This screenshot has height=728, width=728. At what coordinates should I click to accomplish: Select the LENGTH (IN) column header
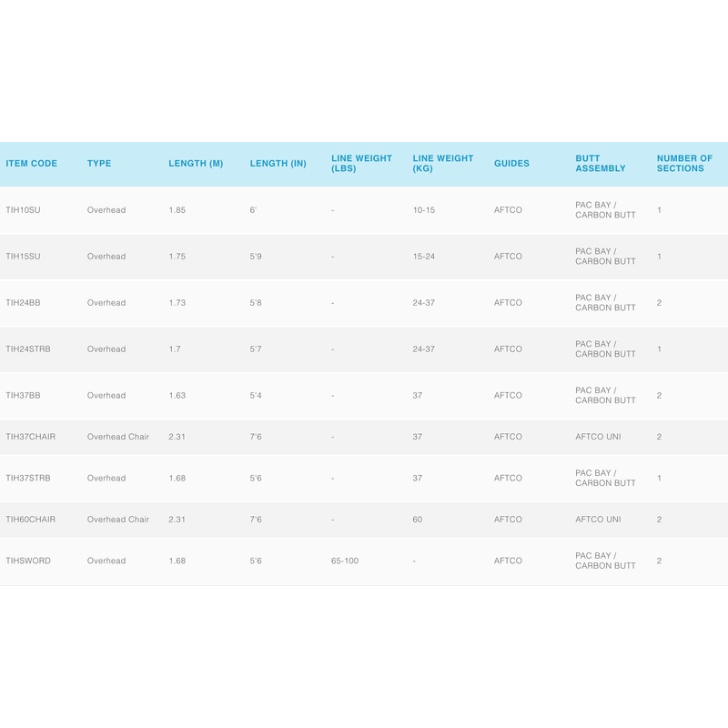(x=278, y=164)
